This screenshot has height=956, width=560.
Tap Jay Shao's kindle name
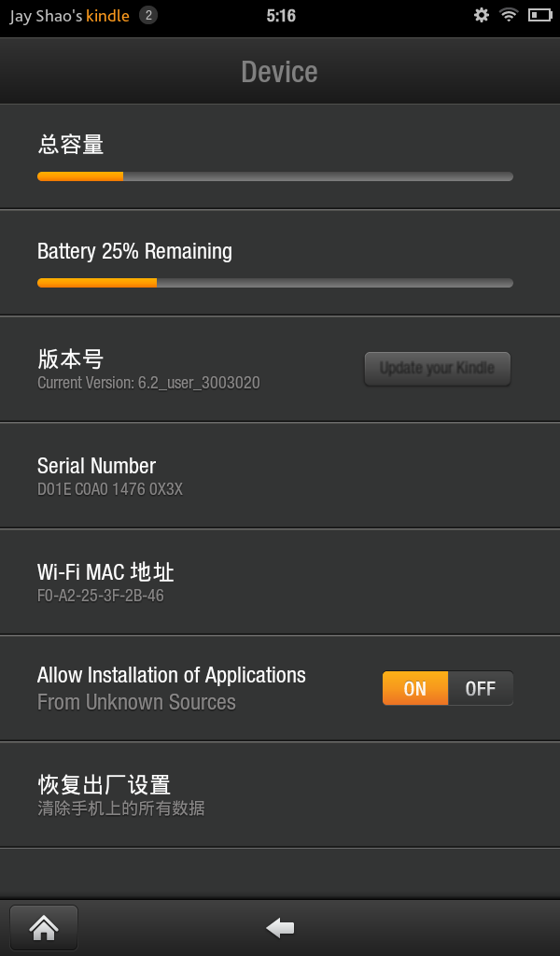[69, 16]
